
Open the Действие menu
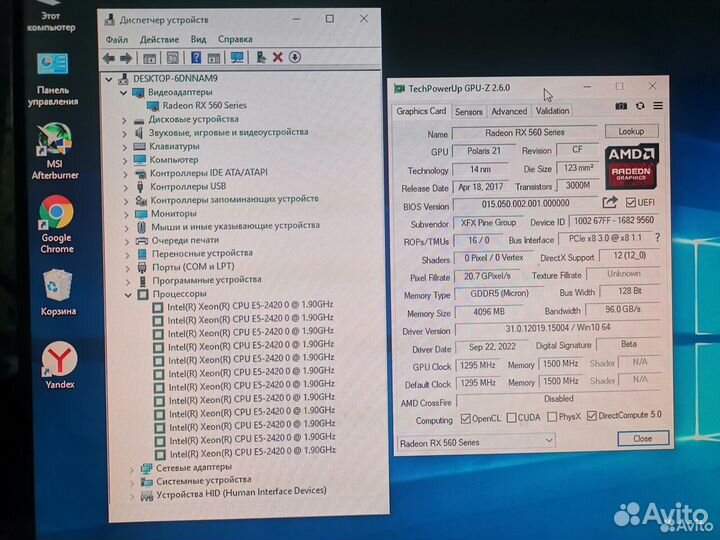click(x=159, y=39)
